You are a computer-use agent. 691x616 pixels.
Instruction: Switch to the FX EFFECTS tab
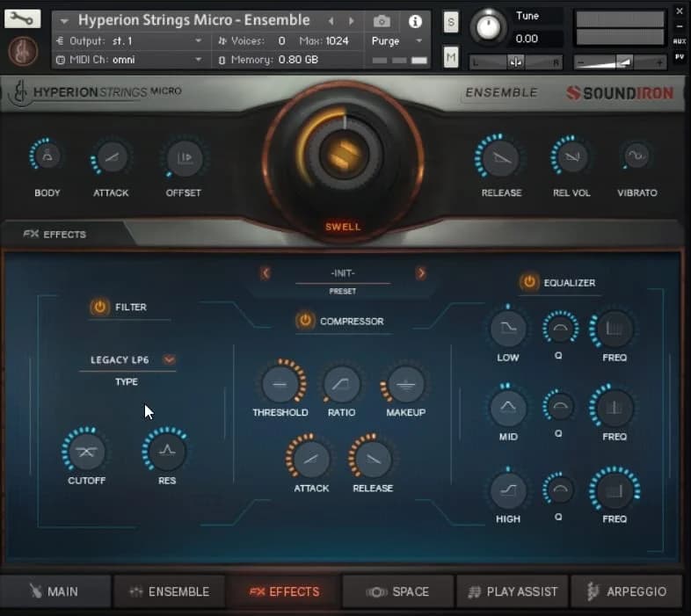point(284,591)
